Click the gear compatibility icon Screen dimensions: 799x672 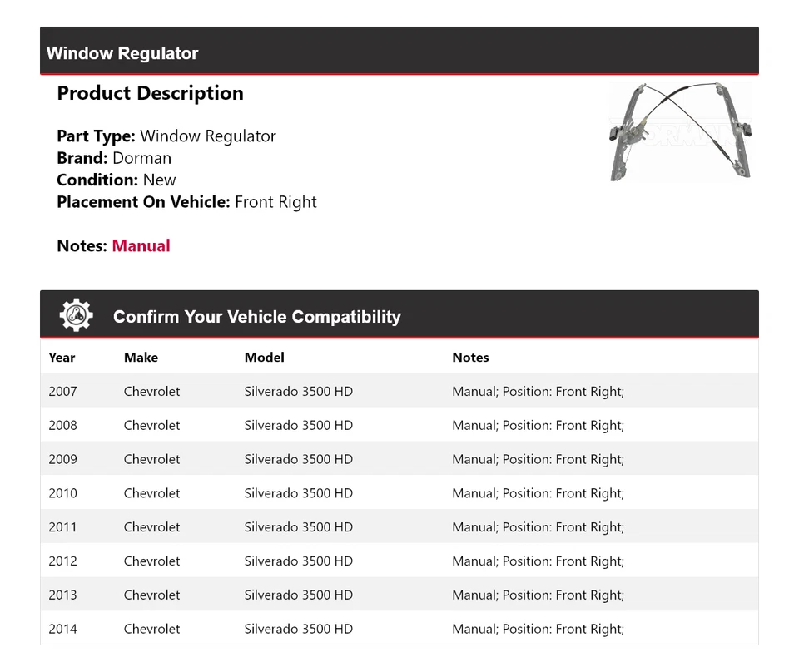click(75, 314)
